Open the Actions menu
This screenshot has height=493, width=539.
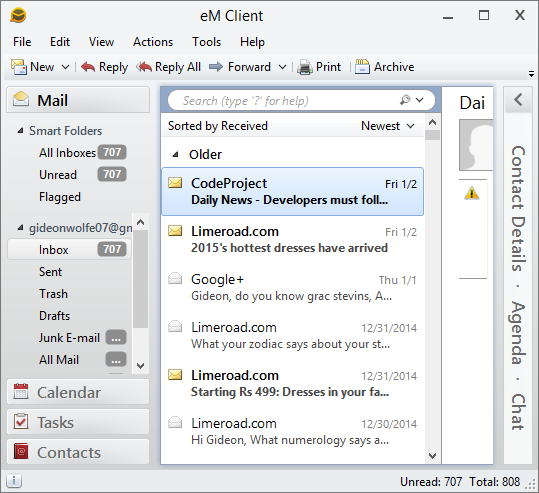click(x=153, y=42)
